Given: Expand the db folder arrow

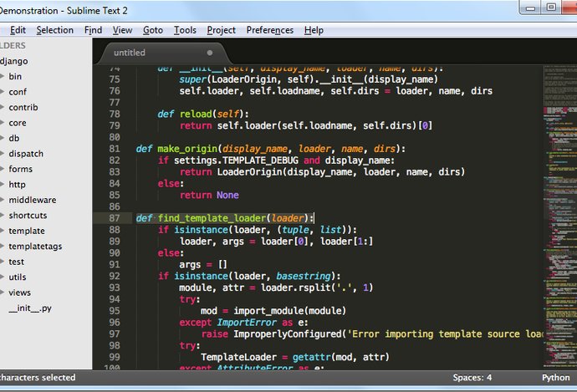Looking at the screenshot, I should tap(3, 138).
